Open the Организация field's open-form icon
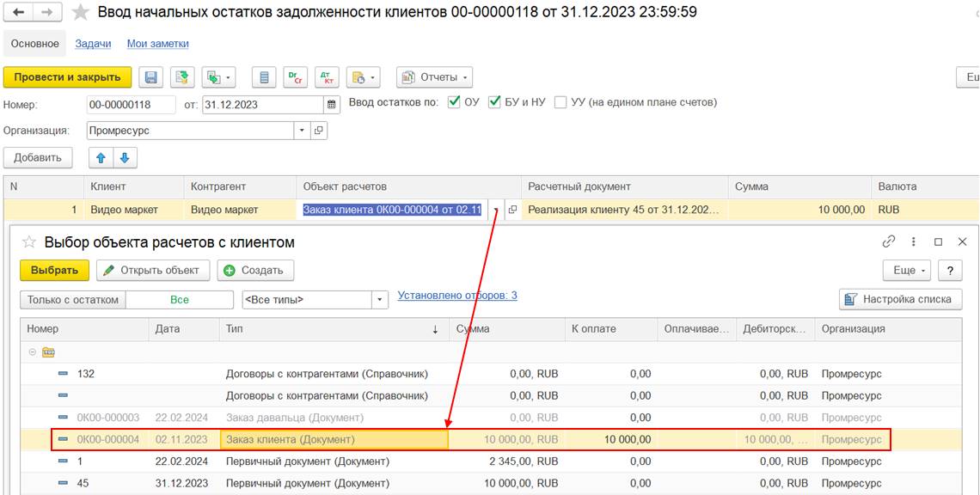 (318, 131)
